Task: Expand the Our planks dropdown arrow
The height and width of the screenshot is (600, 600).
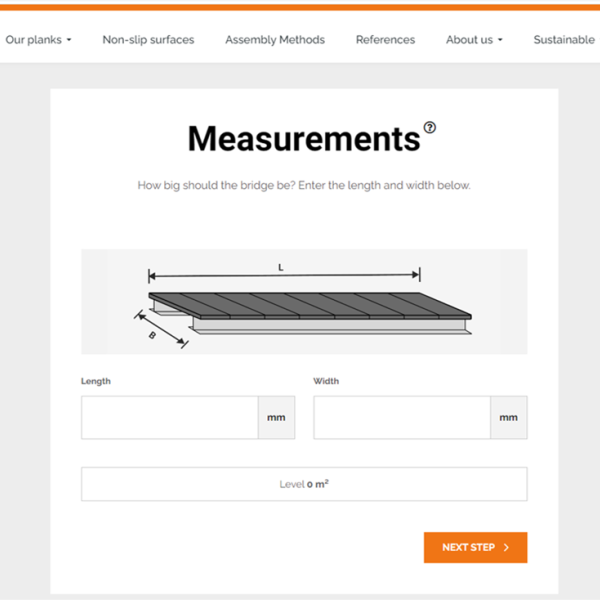Action: [69, 41]
